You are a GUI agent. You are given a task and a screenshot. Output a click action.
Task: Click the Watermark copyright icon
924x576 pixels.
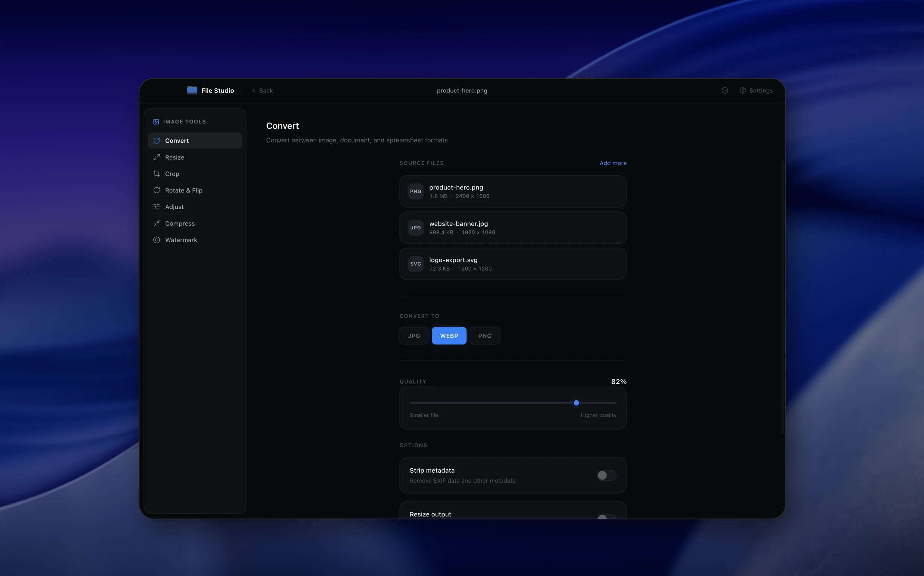point(157,240)
